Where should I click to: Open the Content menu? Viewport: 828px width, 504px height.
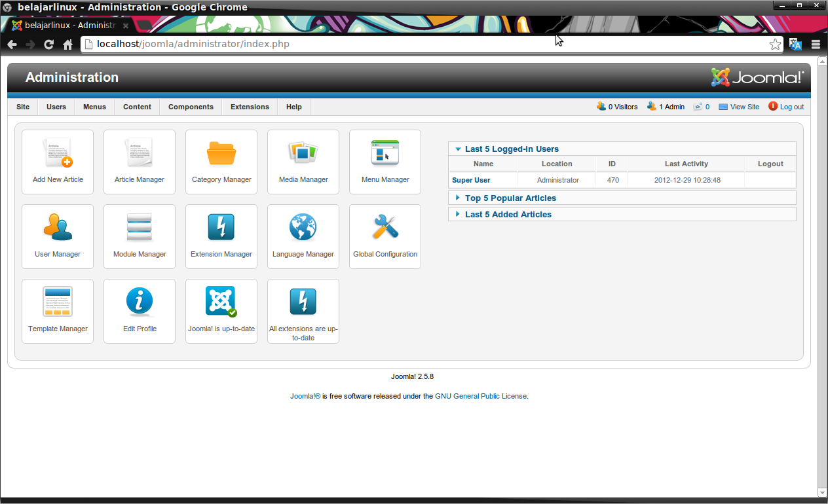[x=137, y=107]
